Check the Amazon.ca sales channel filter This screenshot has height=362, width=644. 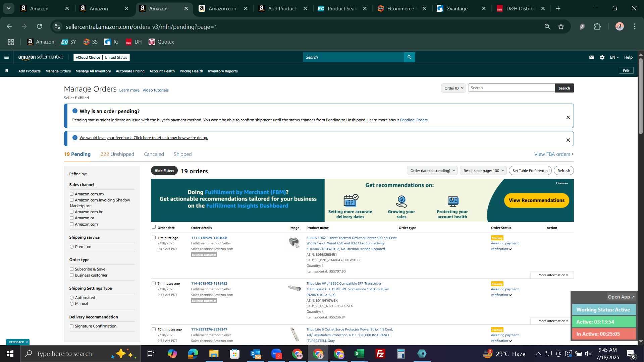pyautogui.click(x=71, y=218)
